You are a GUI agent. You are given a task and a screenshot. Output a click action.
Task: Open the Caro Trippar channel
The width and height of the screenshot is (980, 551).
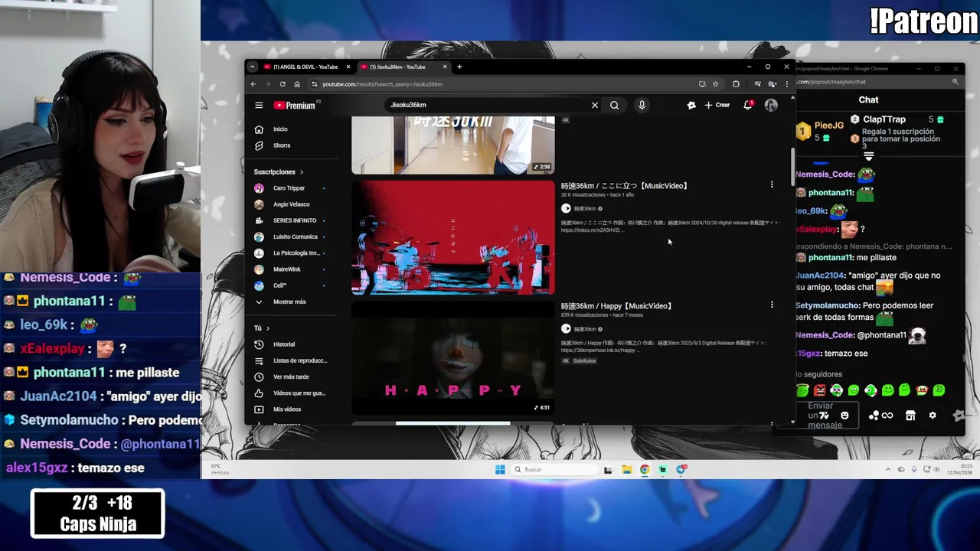tap(289, 188)
